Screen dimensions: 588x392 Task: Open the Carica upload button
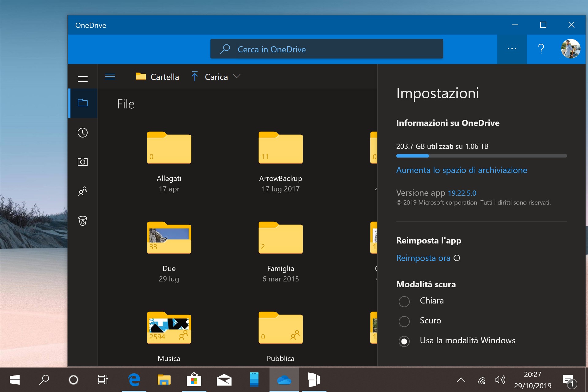[x=209, y=77]
